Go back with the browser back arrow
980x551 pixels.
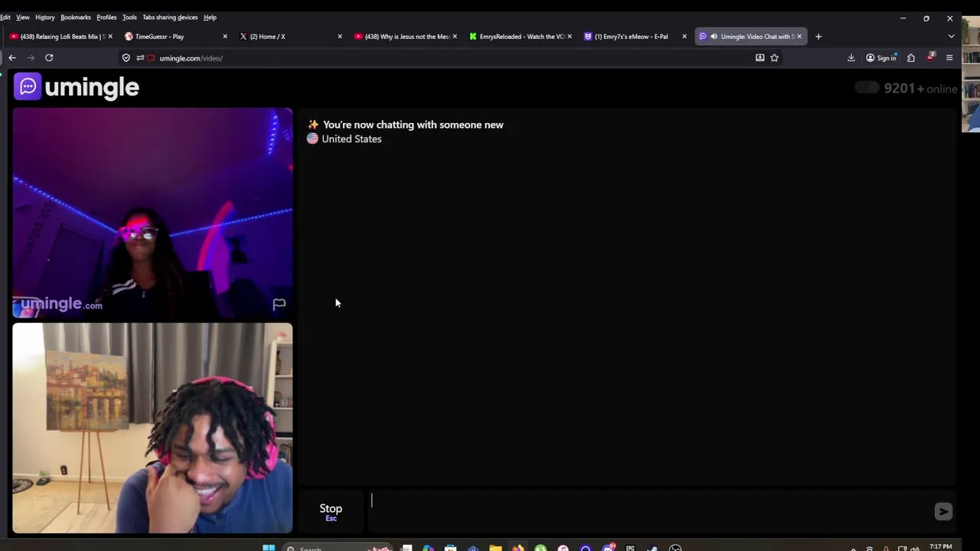[12, 57]
